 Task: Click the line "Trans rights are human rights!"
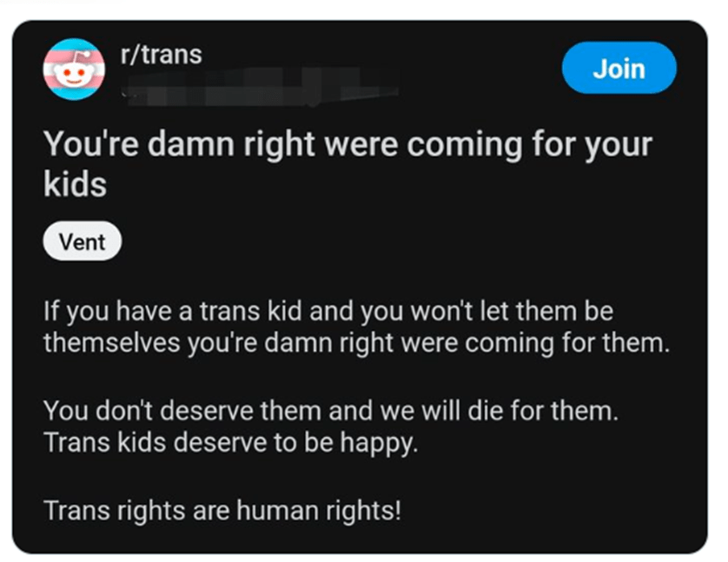222,510
